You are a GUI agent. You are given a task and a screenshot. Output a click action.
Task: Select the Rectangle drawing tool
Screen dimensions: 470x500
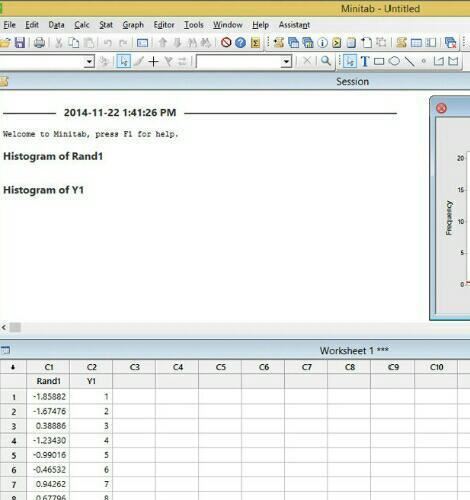(379, 62)
